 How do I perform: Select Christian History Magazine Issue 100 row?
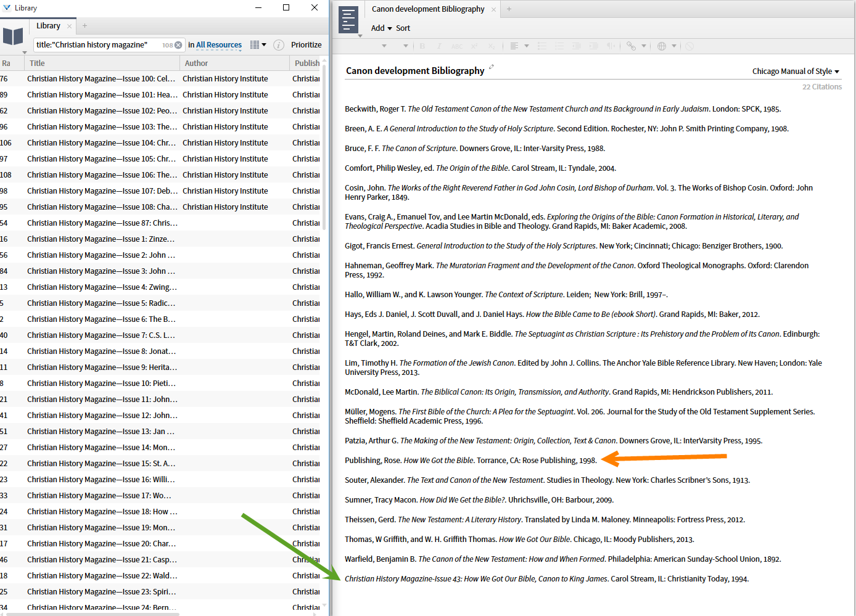(160, 79)
